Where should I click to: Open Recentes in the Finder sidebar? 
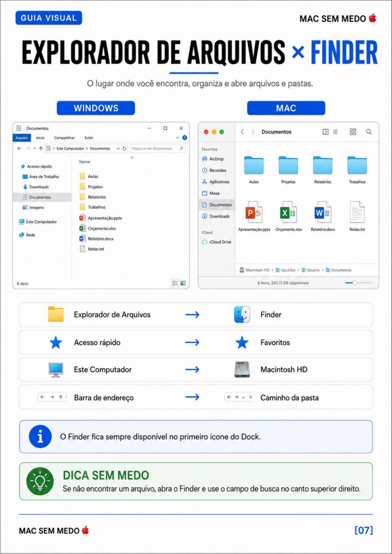pyautogui.click(x=214, y=170)
